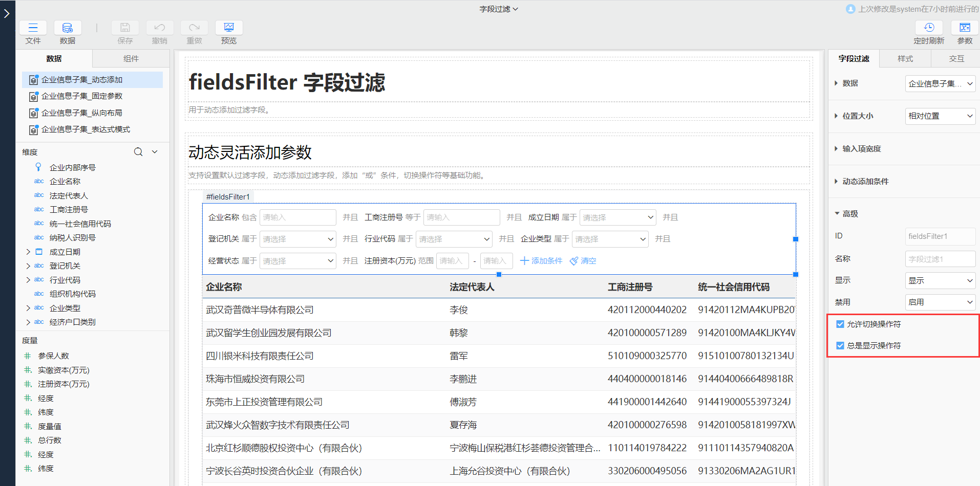Open the 参数 parameters icon

coord(965,28)
